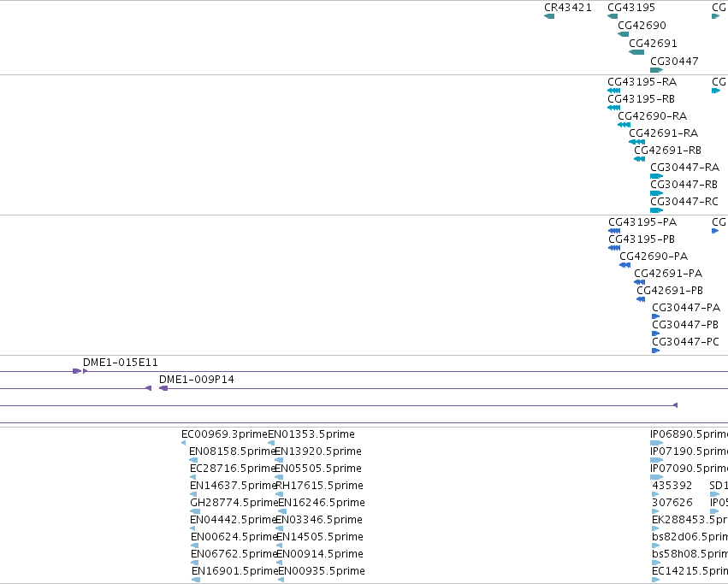Select the CG30447-PC protein glyph
The width and height of the screenshot is (728, 584).
pyautogui.click(x=655, y=351)
